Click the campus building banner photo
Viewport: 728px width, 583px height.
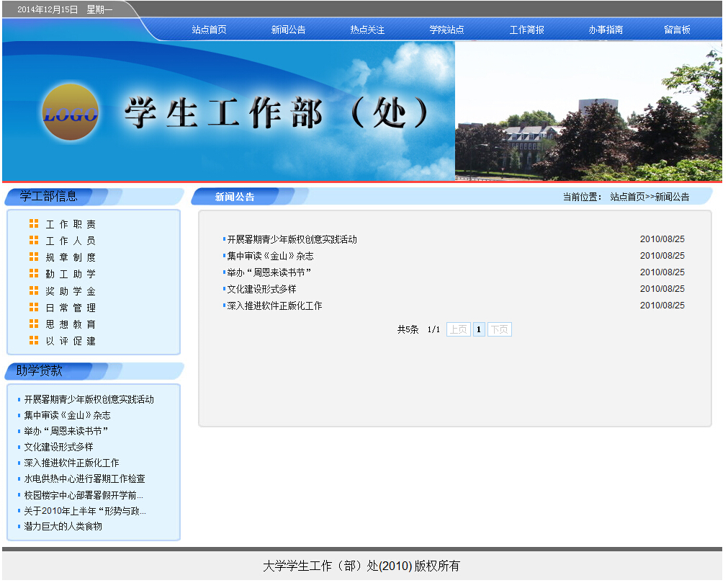coord(588,111)
